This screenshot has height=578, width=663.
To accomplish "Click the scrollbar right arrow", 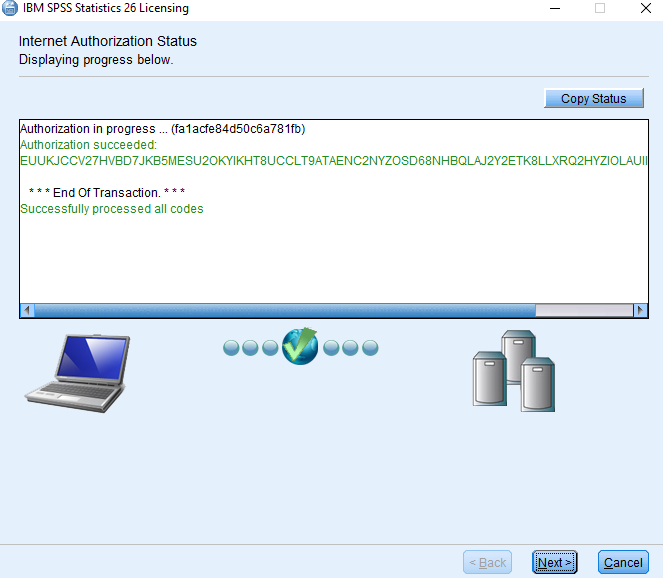I will [x=640, y=310].
